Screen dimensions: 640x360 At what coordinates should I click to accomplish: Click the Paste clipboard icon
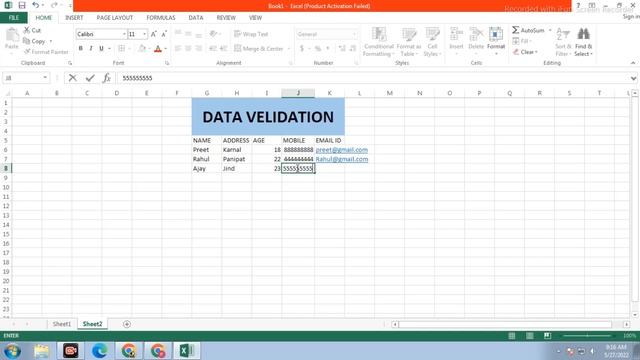click(11, 36)
